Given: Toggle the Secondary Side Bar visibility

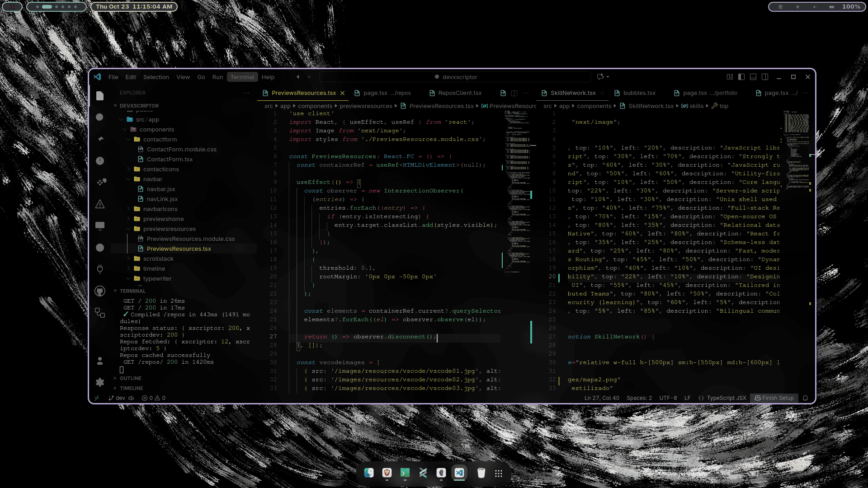Looking at the screenshot, I should pos(764,77).
